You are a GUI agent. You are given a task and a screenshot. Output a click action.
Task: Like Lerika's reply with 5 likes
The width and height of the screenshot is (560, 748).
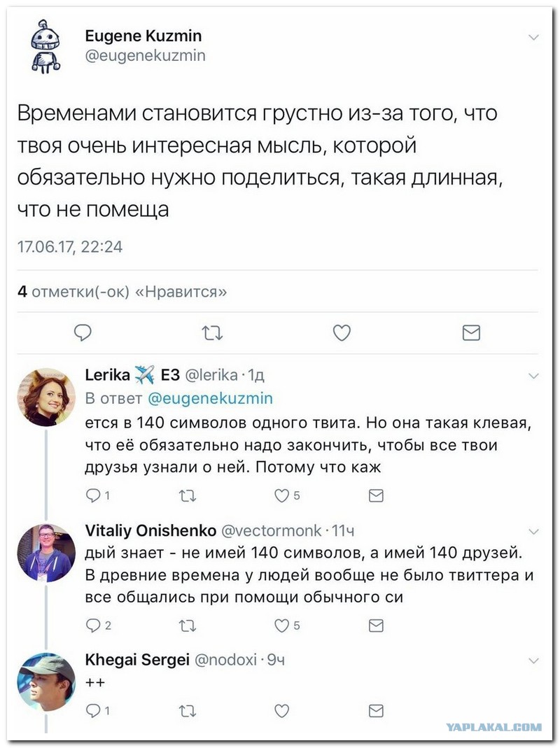(x=287, y=495)
